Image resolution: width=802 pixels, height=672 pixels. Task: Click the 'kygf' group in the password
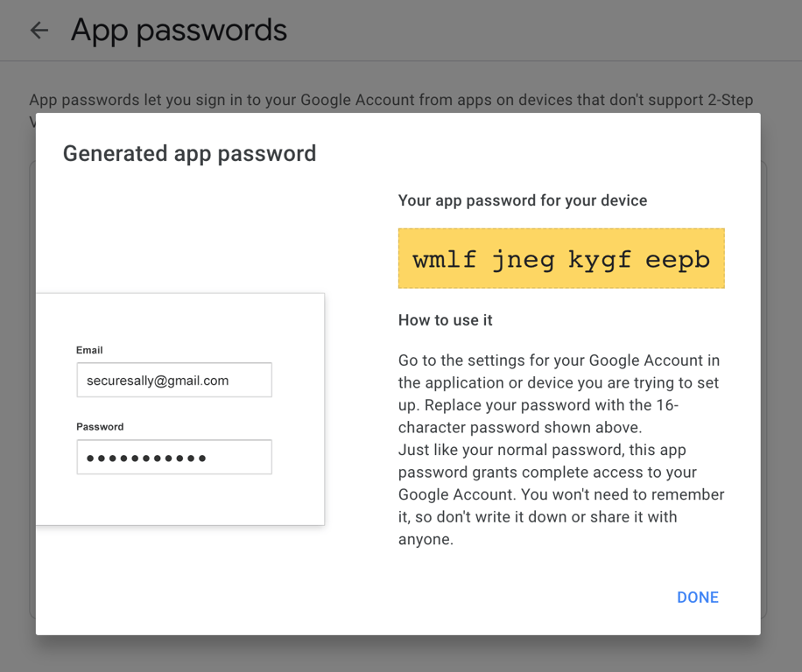[601, 260]
